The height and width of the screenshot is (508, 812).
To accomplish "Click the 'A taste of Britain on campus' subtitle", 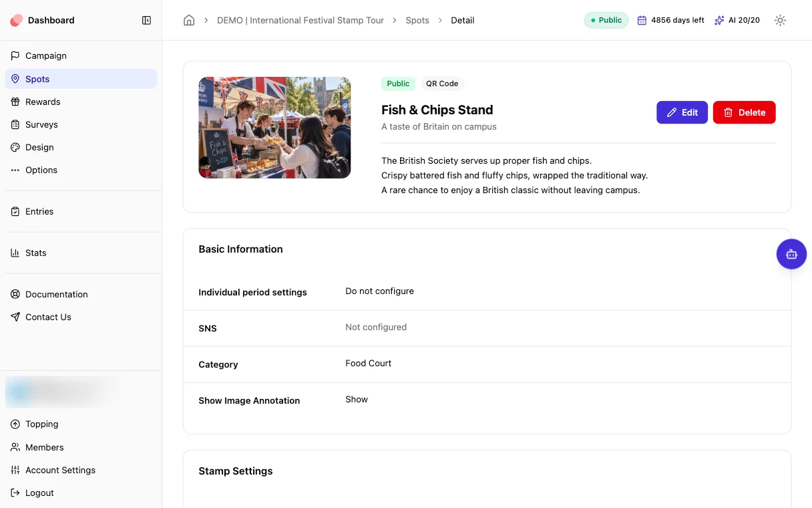I will coord(439,127).
